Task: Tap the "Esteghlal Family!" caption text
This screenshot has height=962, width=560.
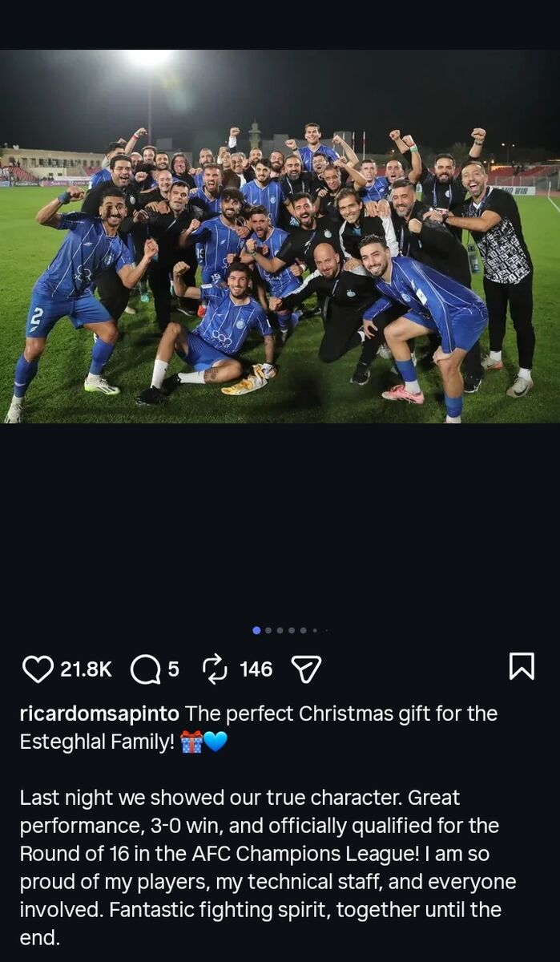Action: tap(96, 742)
